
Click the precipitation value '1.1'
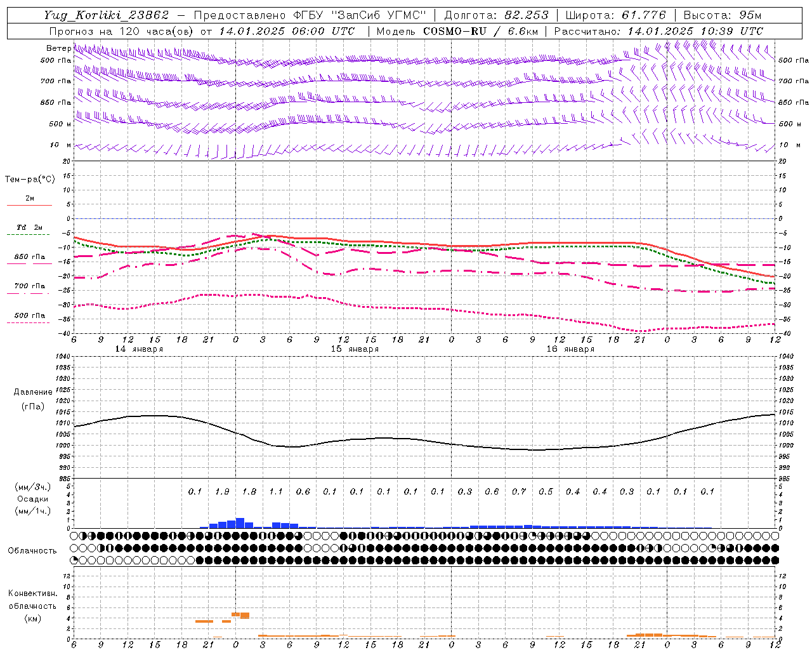point(276,491)
